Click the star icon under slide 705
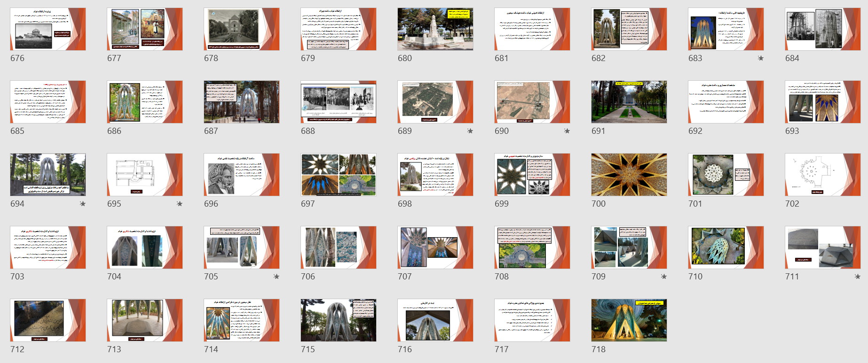The height and width of the screenshot is (363, 868). click(x=276, y=277)
